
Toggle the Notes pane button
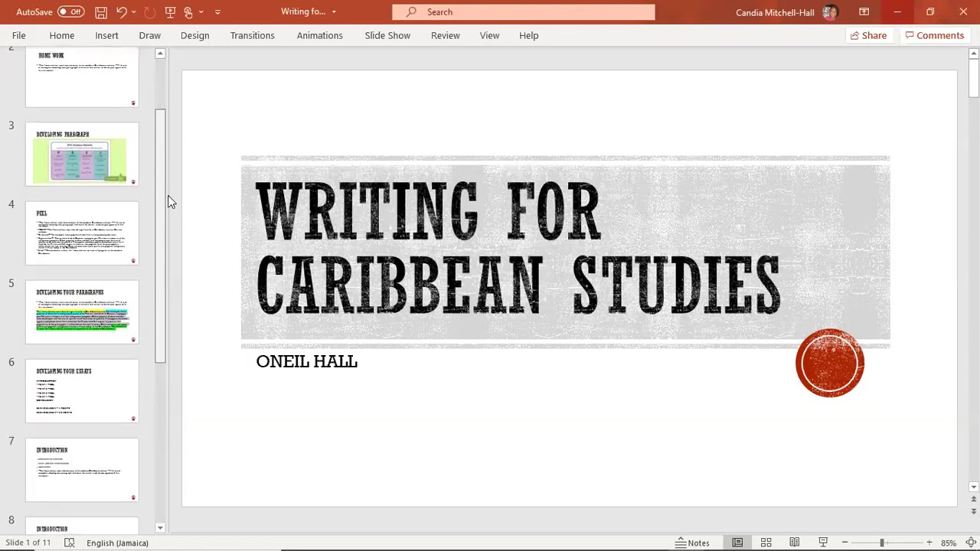(x=692, y=543)
